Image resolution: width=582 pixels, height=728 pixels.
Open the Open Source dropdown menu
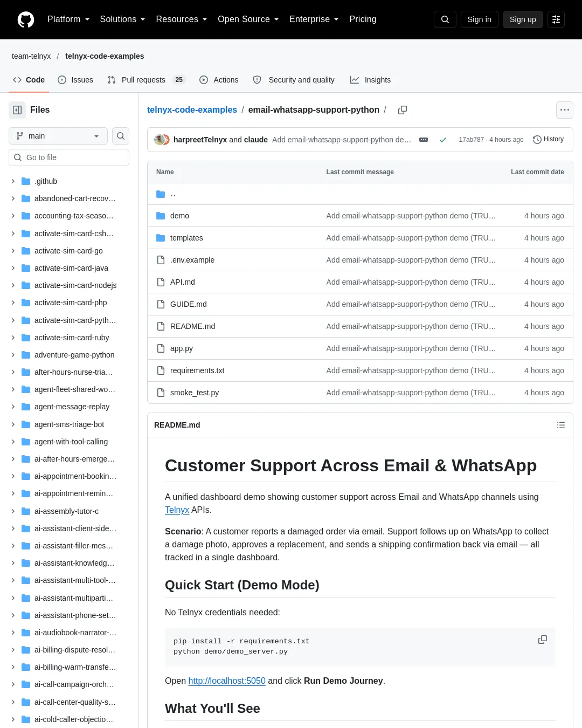(x=248, y=19)
